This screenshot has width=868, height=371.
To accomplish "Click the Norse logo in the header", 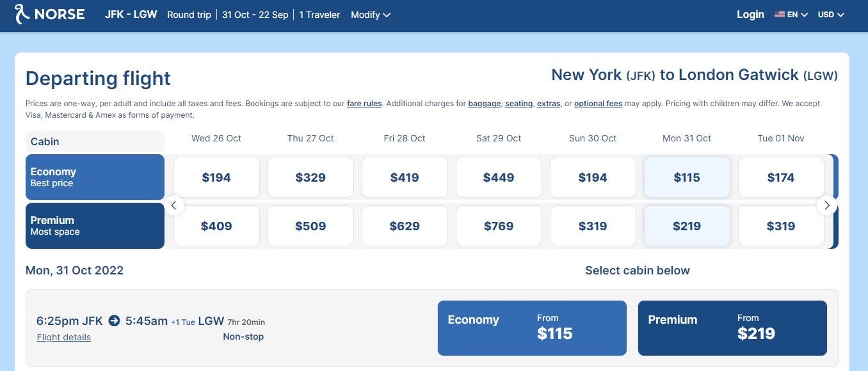I will point(50,14).
